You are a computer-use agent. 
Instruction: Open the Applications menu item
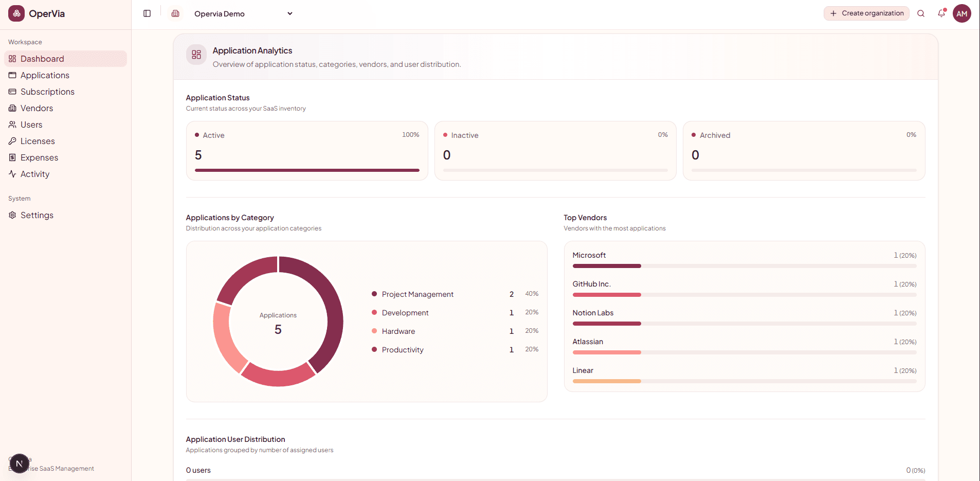(65, 75)
